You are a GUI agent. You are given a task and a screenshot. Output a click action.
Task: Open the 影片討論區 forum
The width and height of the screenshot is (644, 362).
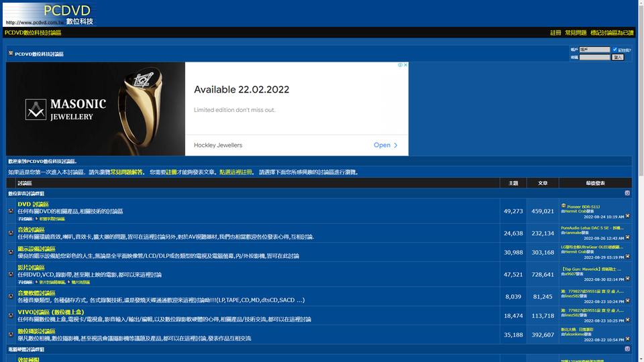31,267
